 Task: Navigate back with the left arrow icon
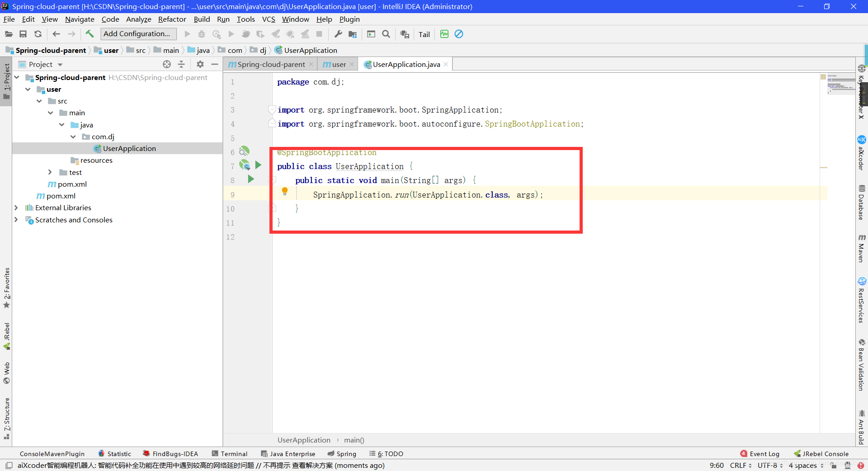pyautogui.click(x=57, y=34)
